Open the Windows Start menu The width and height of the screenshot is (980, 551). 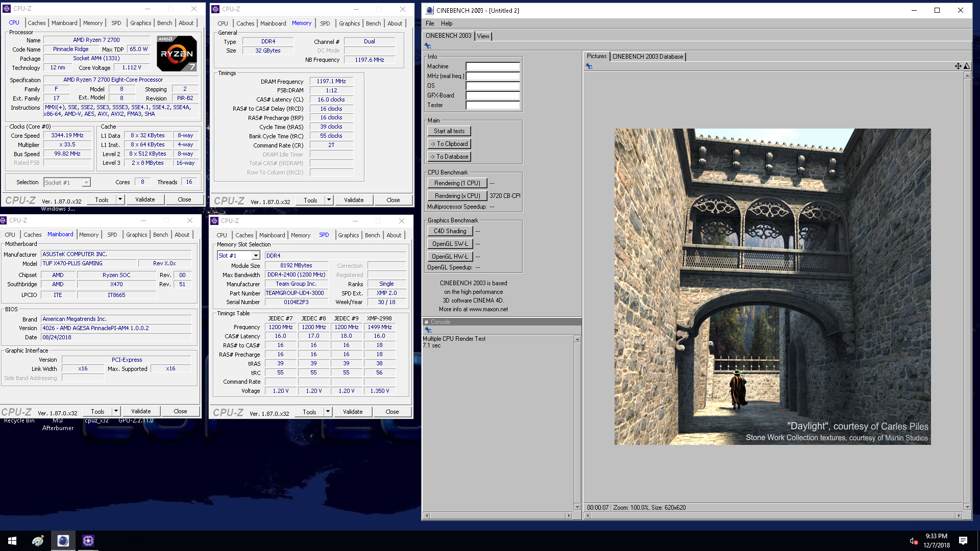coord(12,541)
